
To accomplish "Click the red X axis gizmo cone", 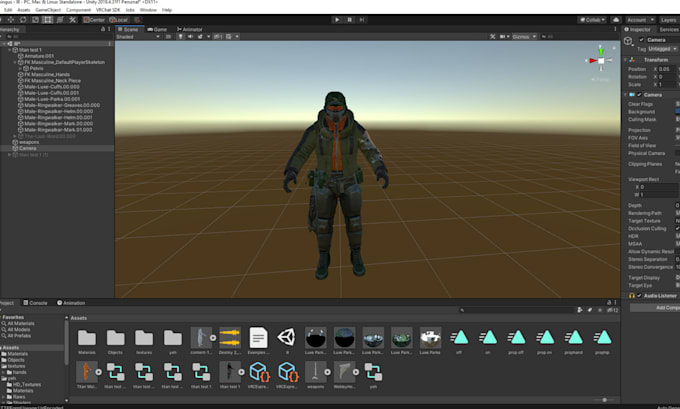I will (x=592, y=61).
